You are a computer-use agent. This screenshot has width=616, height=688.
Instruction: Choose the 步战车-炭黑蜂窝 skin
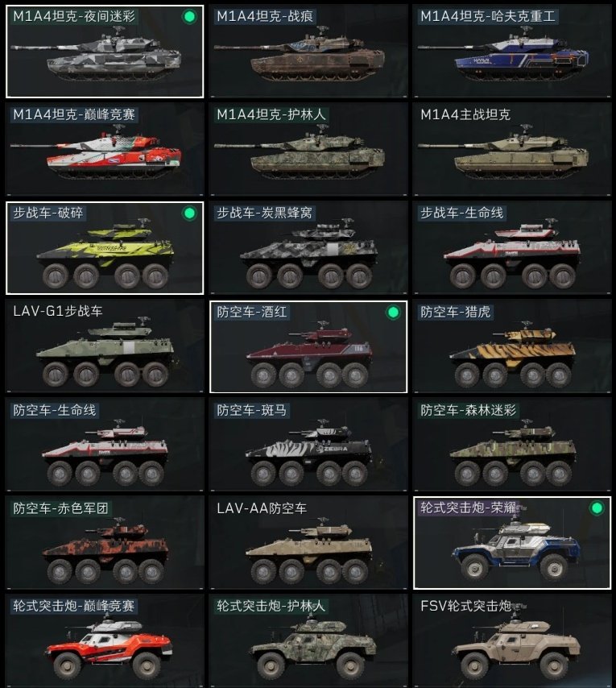click(308, 248)
